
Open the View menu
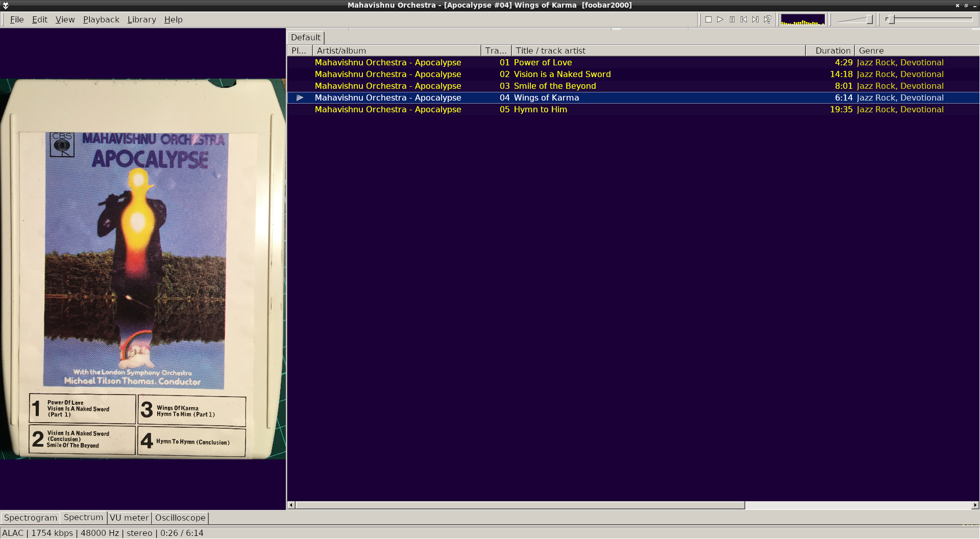pos(65,19)
